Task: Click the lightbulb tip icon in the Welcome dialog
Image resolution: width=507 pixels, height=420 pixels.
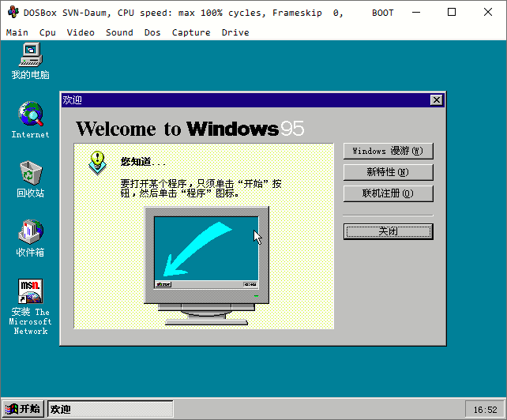Action: pyautogui.click(x=97, y=163)
